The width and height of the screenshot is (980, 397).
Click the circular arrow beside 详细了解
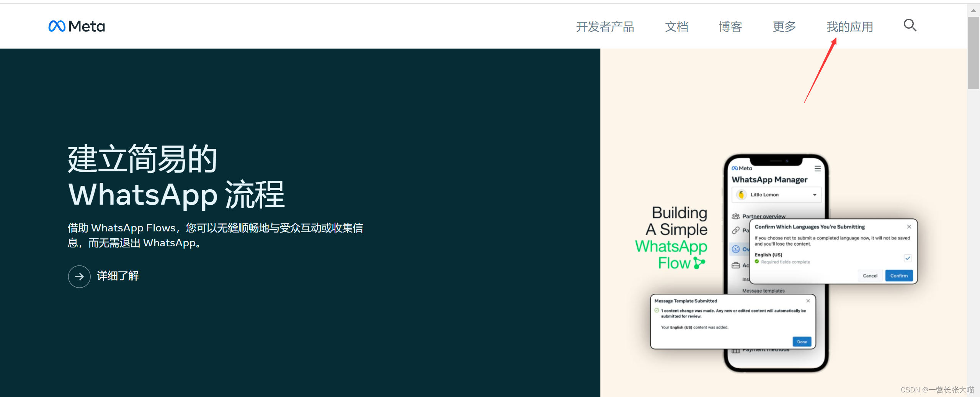click(79, 276)
